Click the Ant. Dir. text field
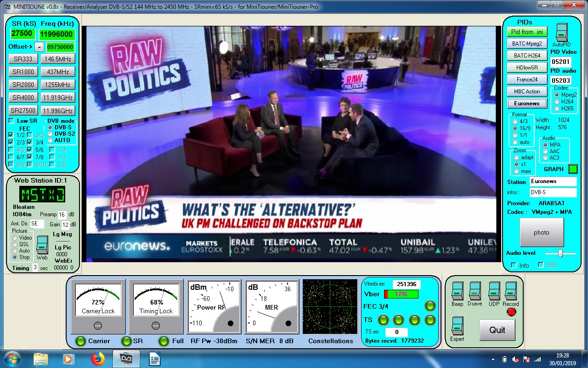The image size is (588, 368). click(x=37, y=224)
